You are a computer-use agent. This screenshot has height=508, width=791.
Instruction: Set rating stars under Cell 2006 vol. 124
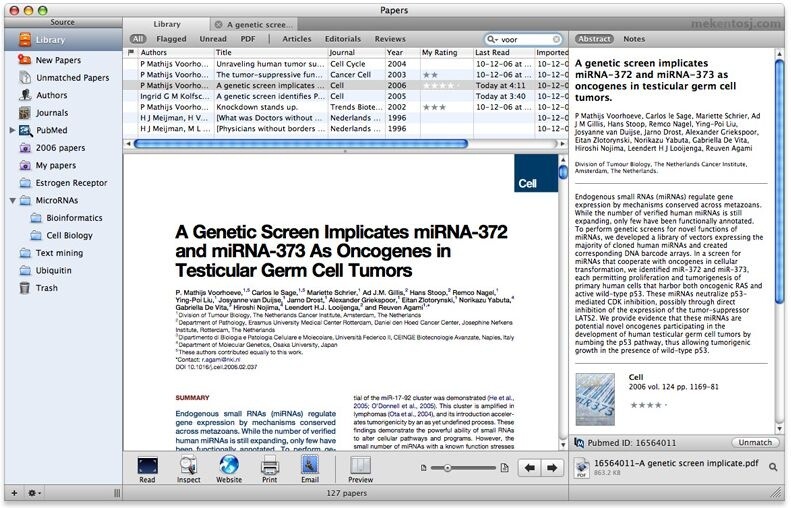click(648, 405)
